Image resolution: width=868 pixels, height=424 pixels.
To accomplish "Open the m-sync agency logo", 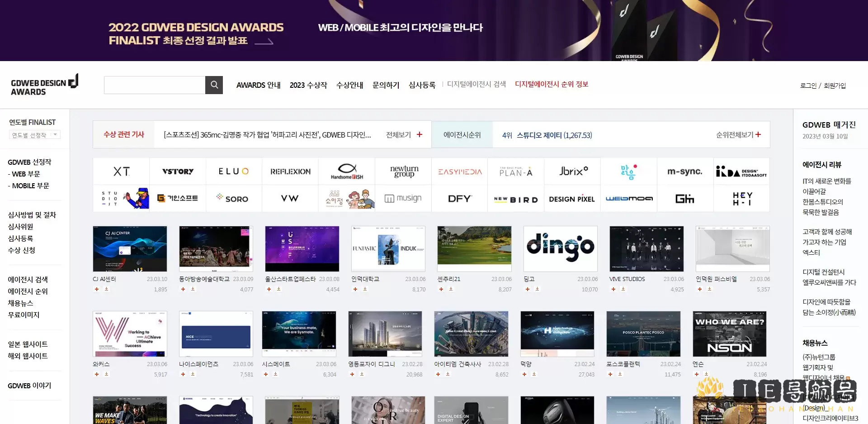I will [685, 172].
